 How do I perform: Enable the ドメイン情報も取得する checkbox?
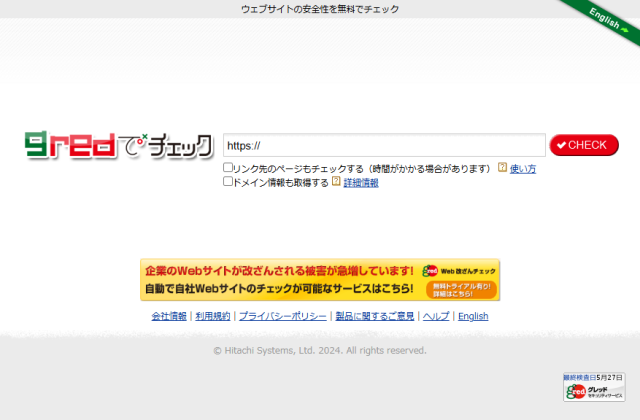point(228,181)
